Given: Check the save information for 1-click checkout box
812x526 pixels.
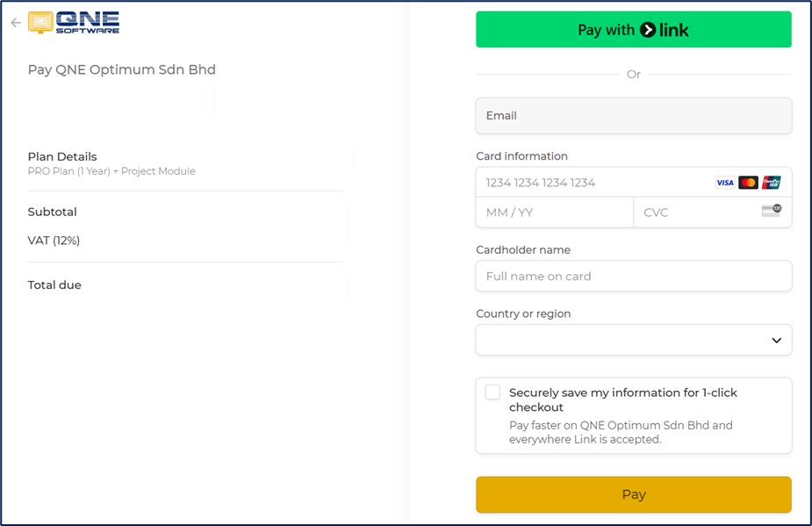Looking at the screenshot, I should [x=492, y=392].
